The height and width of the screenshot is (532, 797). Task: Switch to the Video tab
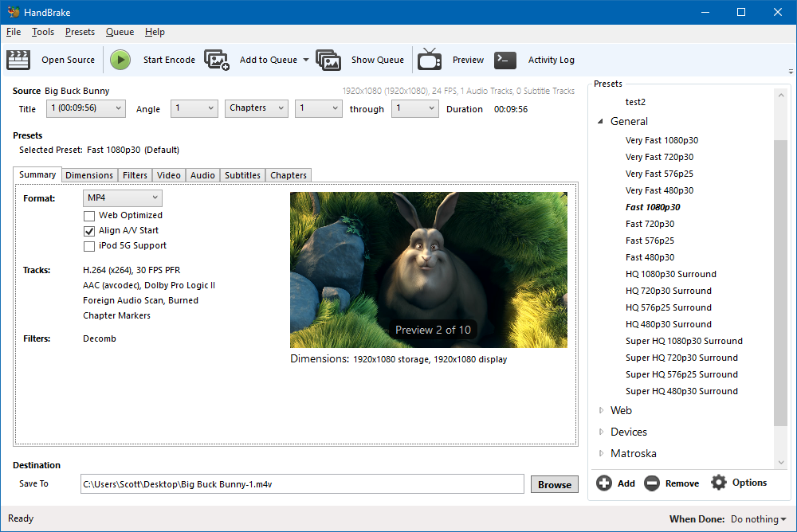169,175
